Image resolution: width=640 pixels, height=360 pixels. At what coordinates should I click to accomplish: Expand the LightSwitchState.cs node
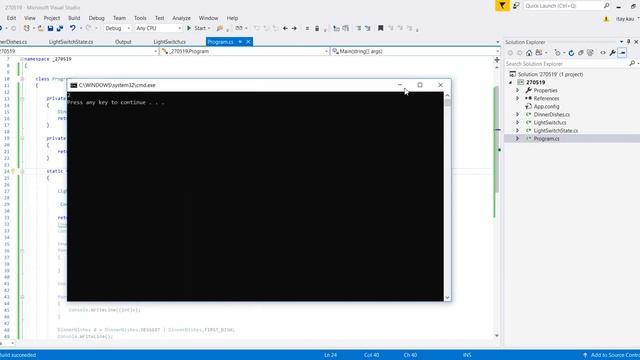518,131
